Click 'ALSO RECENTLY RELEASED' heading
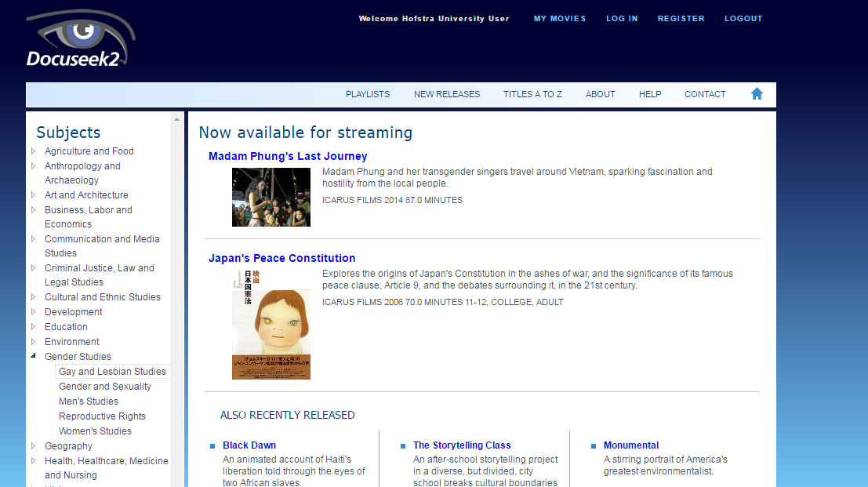 287,415
